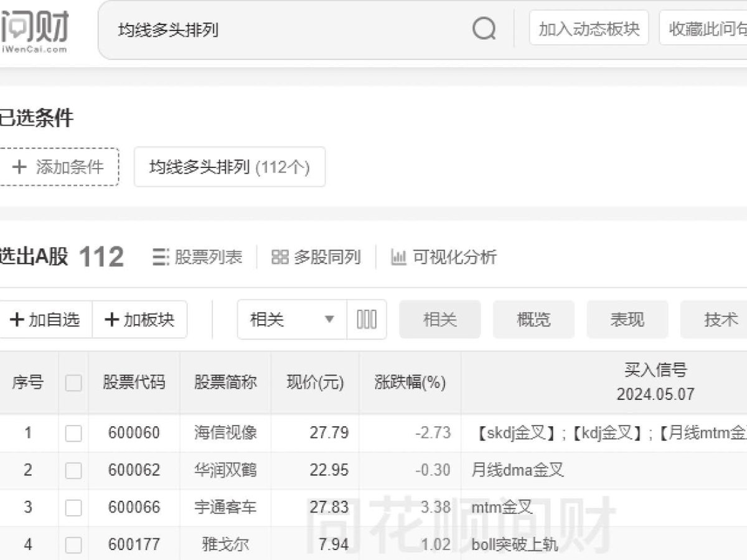
Task: Click the mtm金叉 signal text
Action: point(502,508)
